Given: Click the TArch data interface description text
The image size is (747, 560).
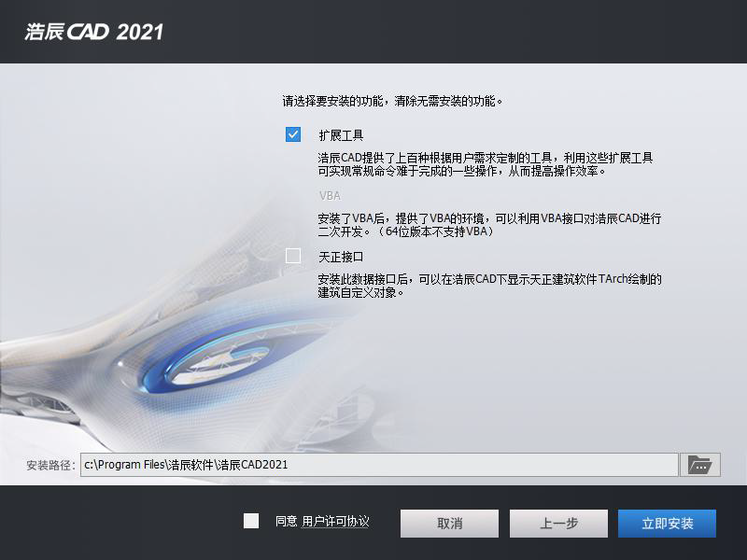Looking at the screenshot, I should [x=489, y=286].
